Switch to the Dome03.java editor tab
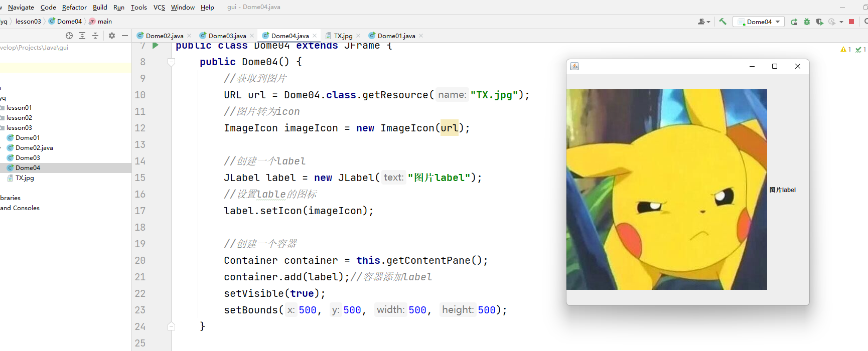868x351 pixels. [227, 36]
